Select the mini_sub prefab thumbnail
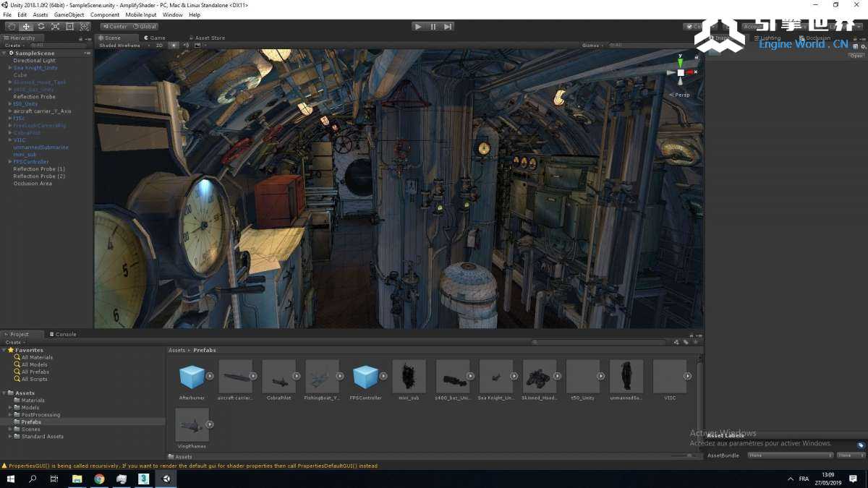 pyautogui.click(x=409, y=377)
